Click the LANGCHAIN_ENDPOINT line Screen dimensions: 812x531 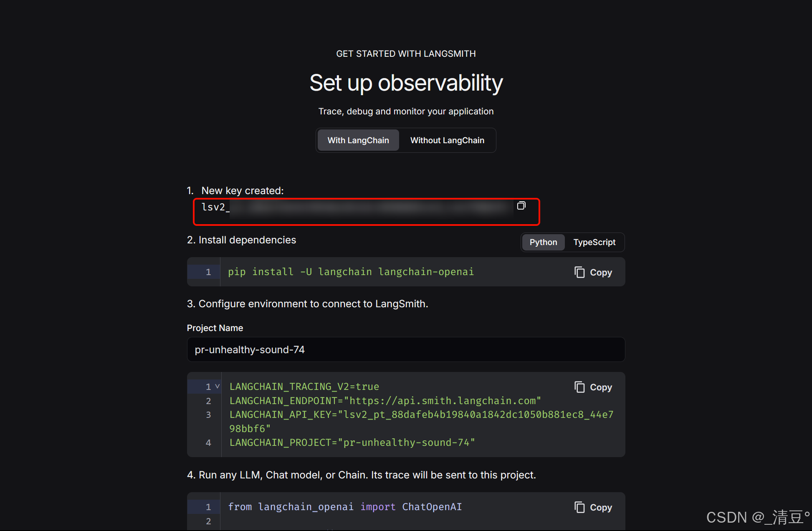(x=385, y=401)
